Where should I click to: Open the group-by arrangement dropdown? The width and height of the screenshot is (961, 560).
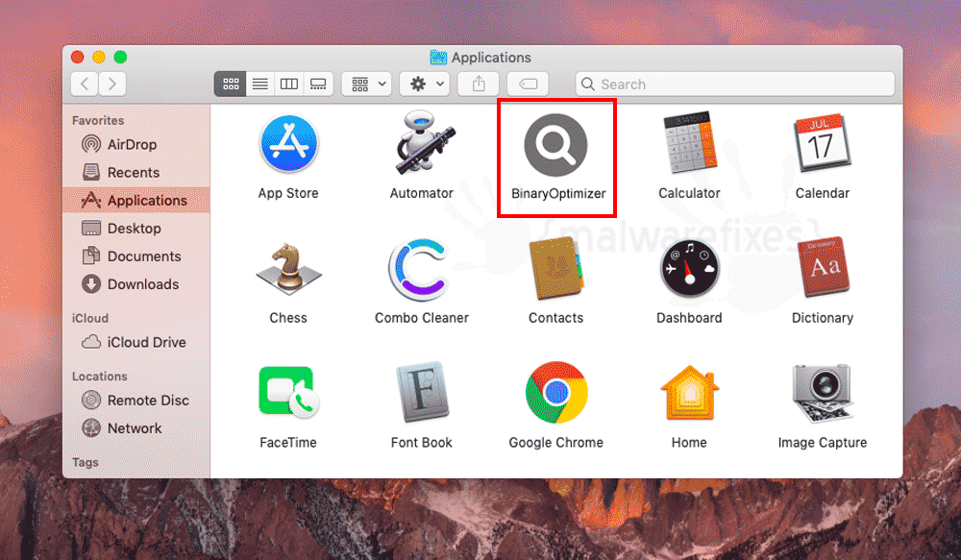coord(368,84)
